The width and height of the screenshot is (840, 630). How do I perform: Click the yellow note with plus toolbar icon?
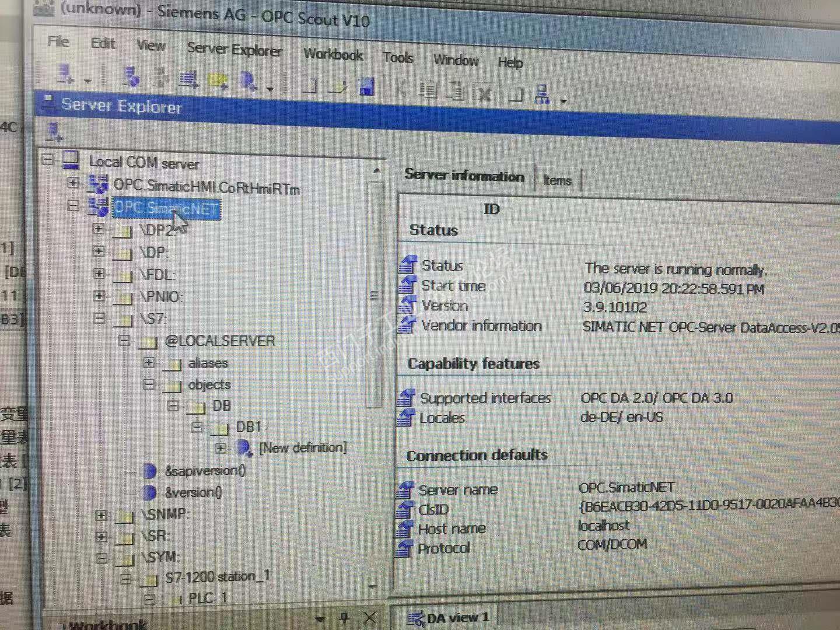click(x=218, y=81)
